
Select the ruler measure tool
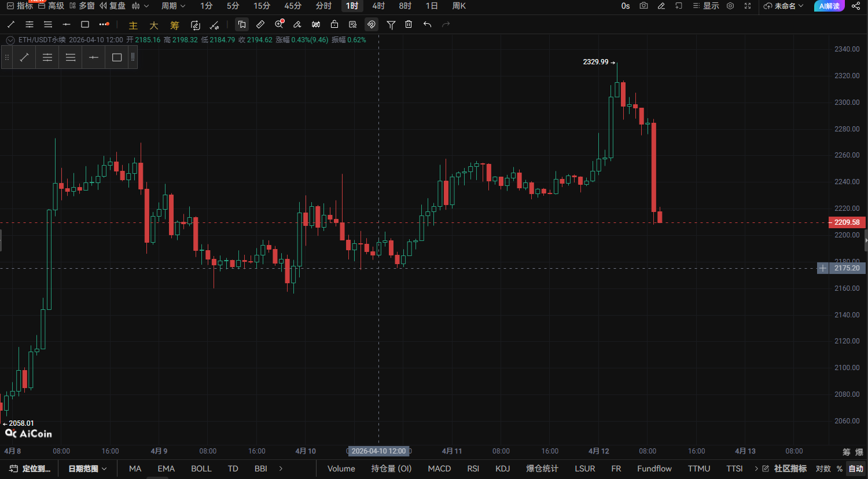click(x=260, y=24)
